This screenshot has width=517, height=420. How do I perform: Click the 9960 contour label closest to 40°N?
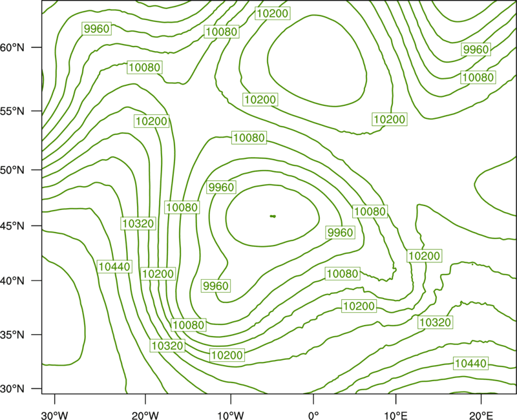(x=216, y=286)
